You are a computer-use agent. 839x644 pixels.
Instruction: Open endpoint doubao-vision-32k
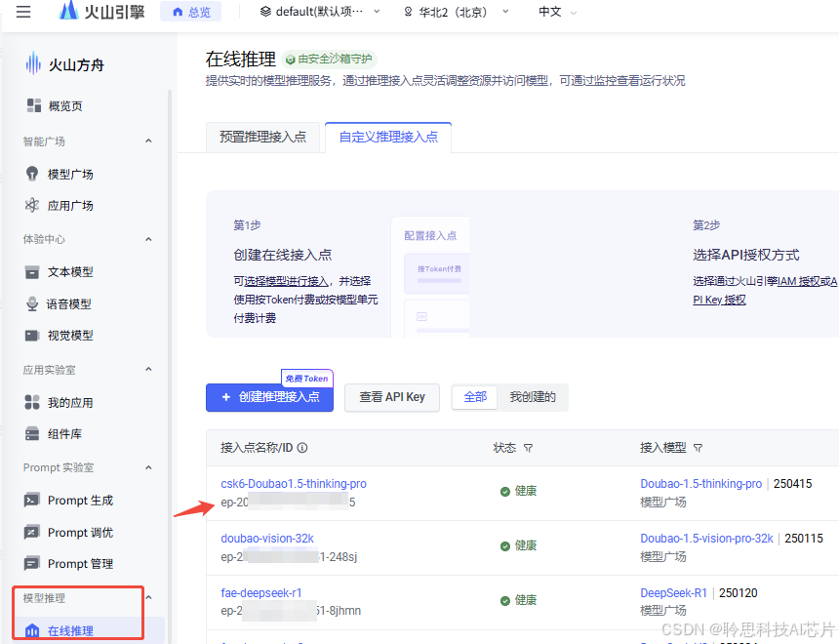[x=267, y=539]
